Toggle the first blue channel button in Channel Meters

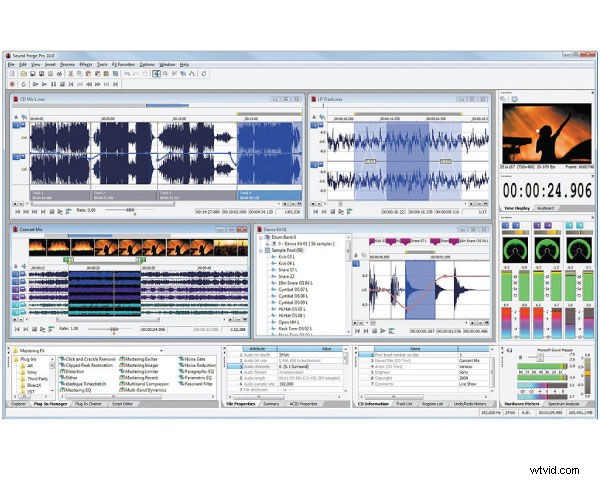505,225
